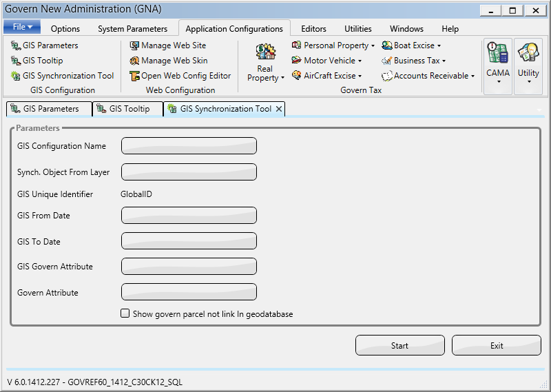Click the Exit button
The width and height of the screenshot is (551, 392).
coord(496,346)
